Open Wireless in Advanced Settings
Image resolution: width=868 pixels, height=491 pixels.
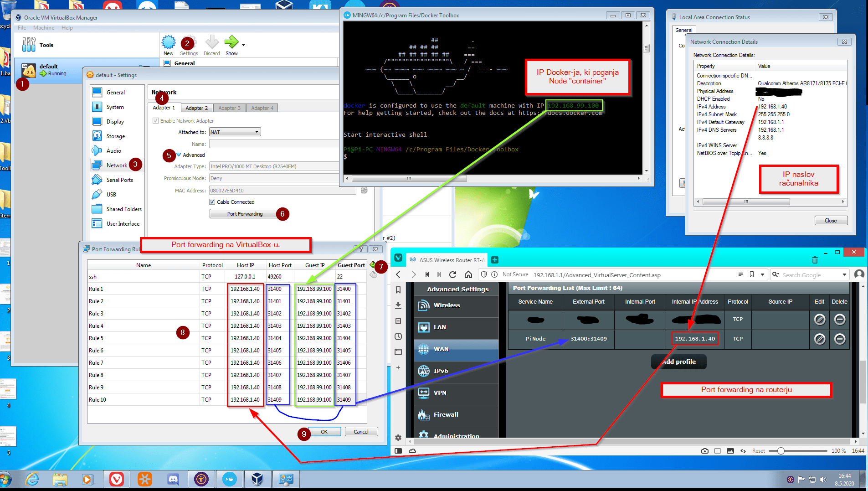[456, 305]
